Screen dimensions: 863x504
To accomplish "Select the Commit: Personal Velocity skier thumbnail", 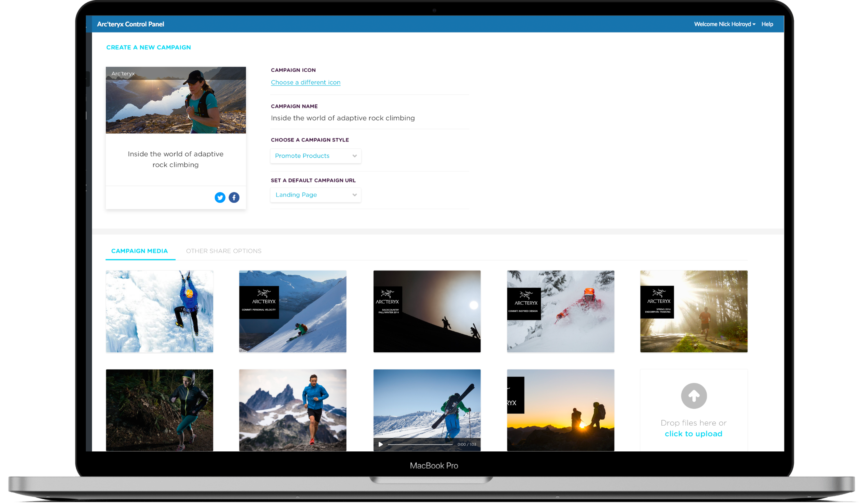I will pyautogui.click(x=292, y=311).
